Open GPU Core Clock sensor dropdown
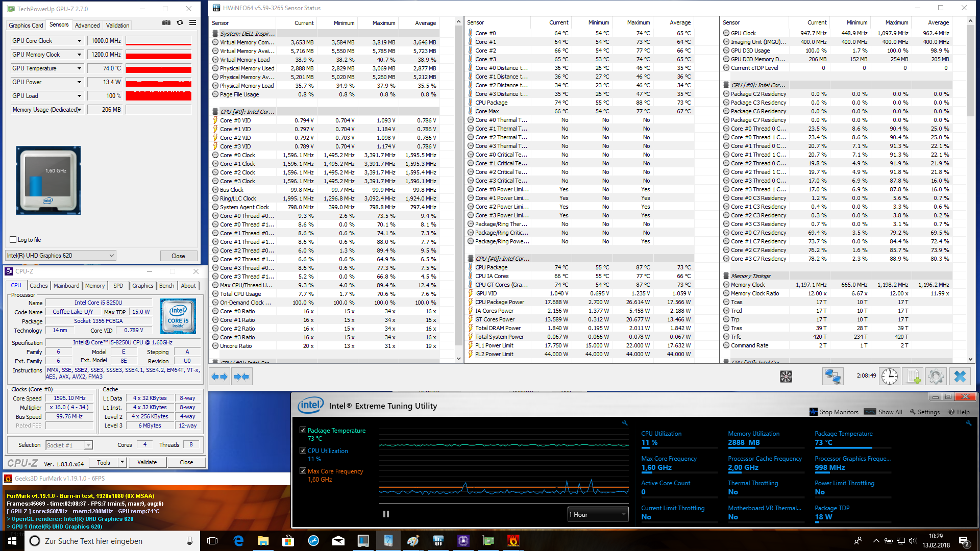This screenshot has width=980, height=551. coord(79,41)
